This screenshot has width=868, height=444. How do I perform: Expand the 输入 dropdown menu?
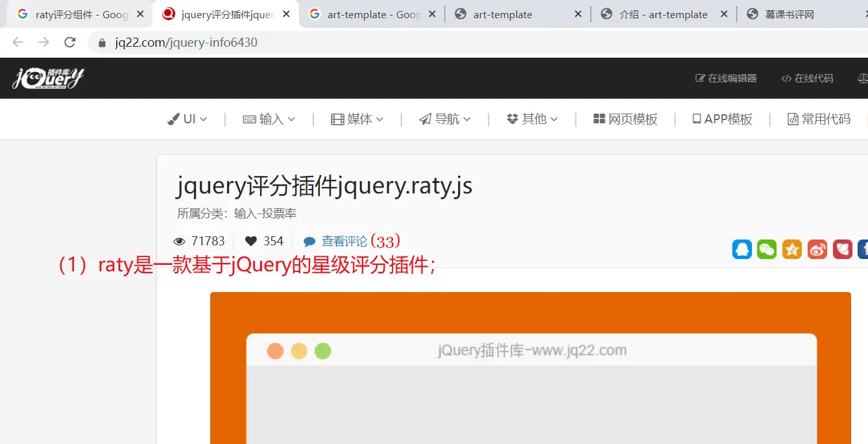tap(269, 119)
